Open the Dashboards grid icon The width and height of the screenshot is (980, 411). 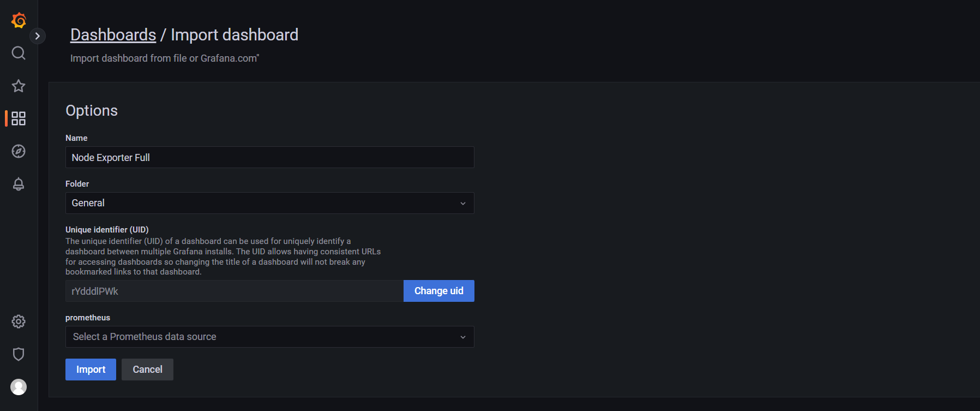tap(19, 118)
